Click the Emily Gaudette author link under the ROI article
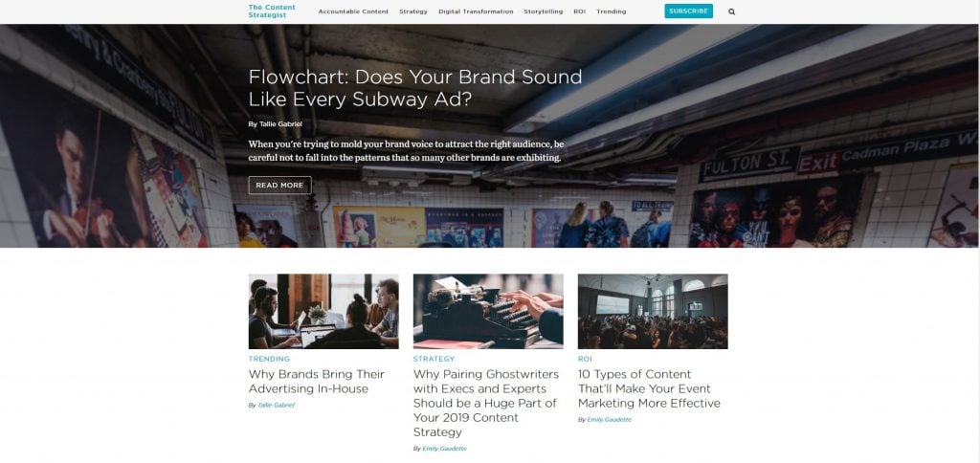This screenshot has width=980, height=463. click(609, 420)
